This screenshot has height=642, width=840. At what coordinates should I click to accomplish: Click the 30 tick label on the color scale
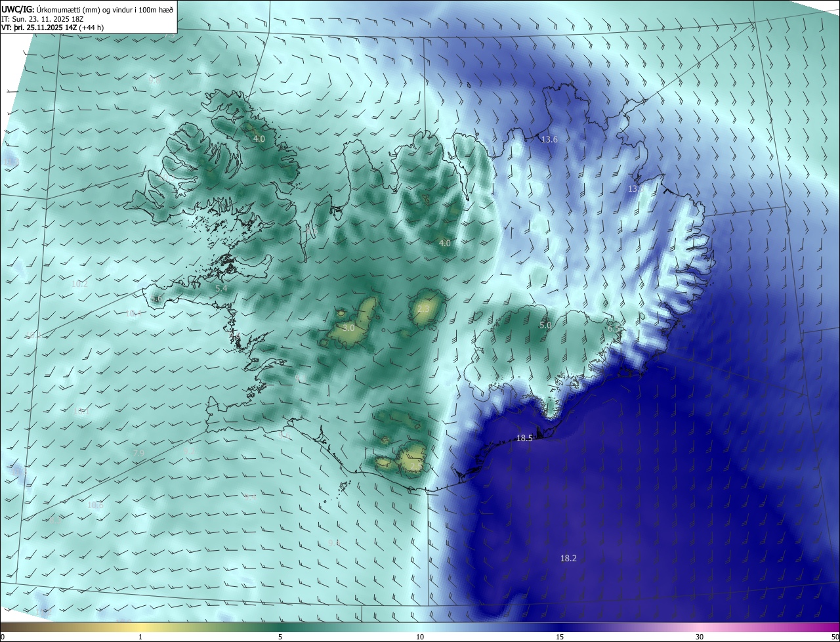(x=700, y=637)
